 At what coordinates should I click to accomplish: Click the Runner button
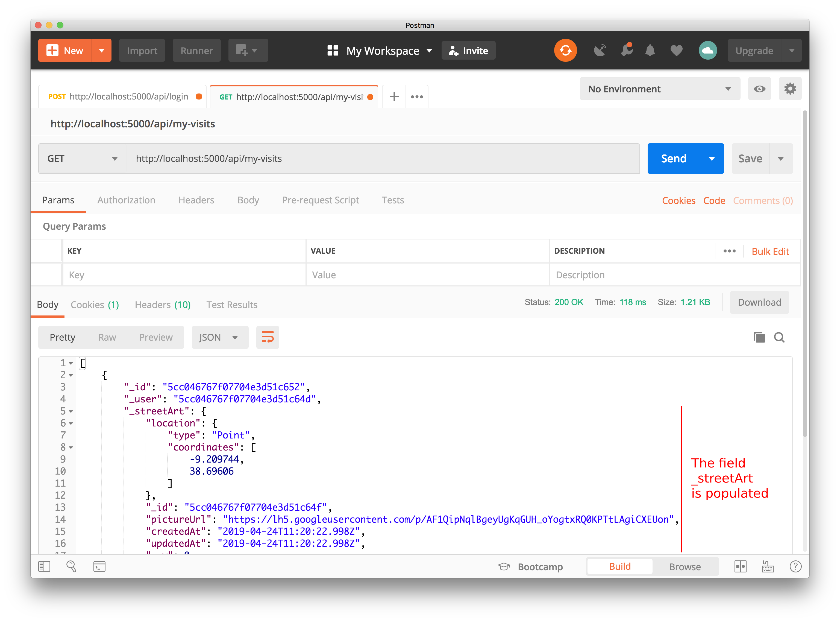196,50
